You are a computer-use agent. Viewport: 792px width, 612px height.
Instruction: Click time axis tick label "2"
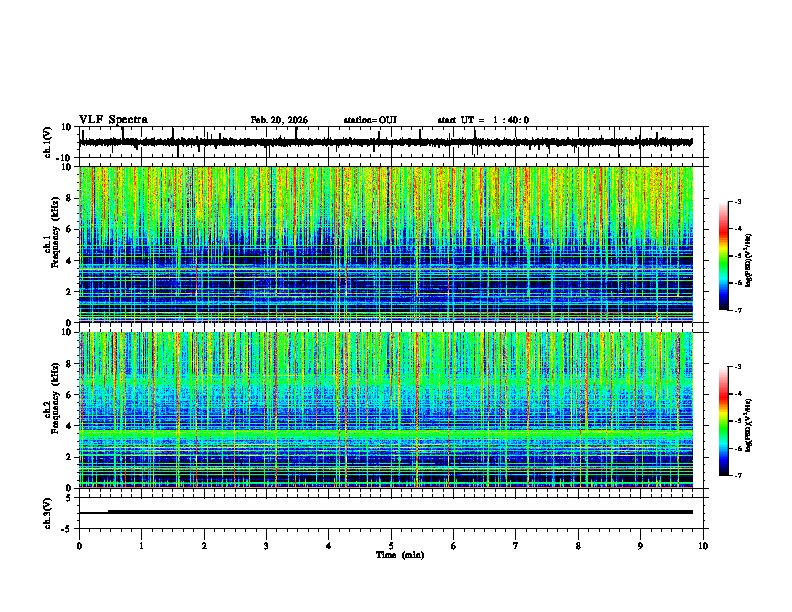pos(204,546)
